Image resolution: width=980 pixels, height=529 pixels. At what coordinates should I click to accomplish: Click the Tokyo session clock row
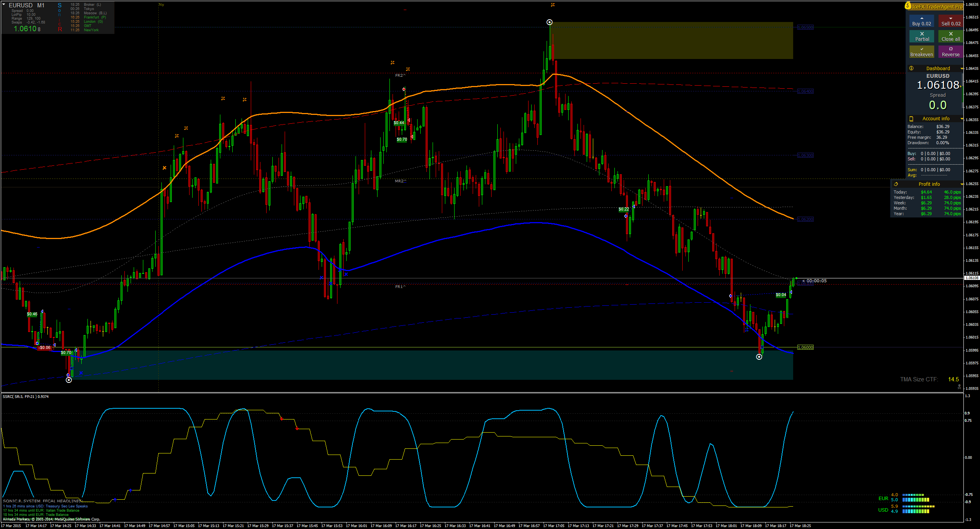tap(82, 9)
